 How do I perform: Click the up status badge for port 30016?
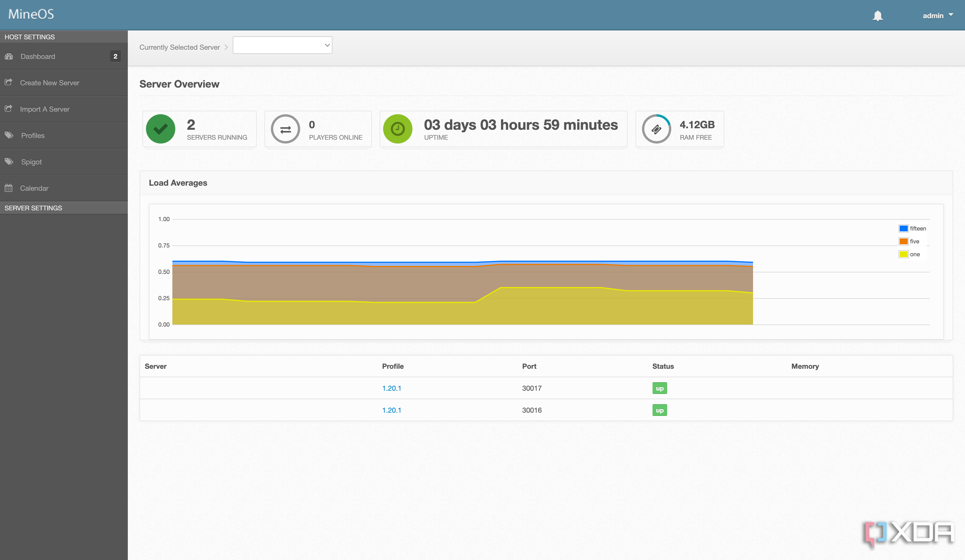[660, 410]
